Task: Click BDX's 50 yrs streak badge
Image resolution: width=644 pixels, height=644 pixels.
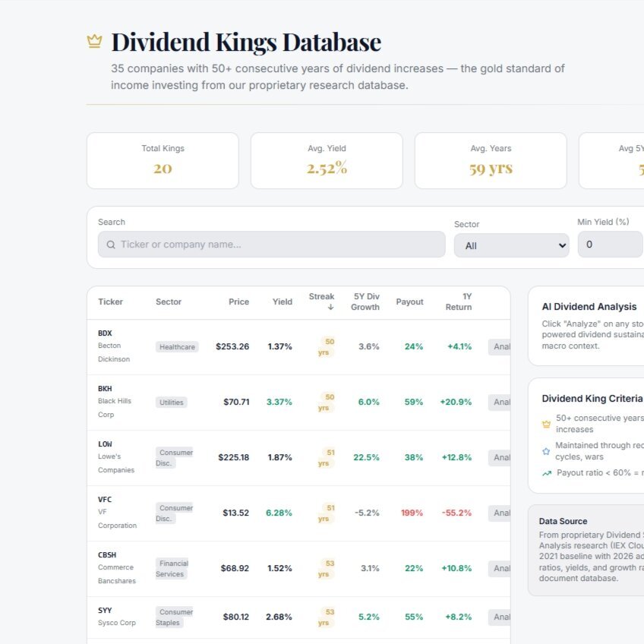Action: click(x=326, y=347)
